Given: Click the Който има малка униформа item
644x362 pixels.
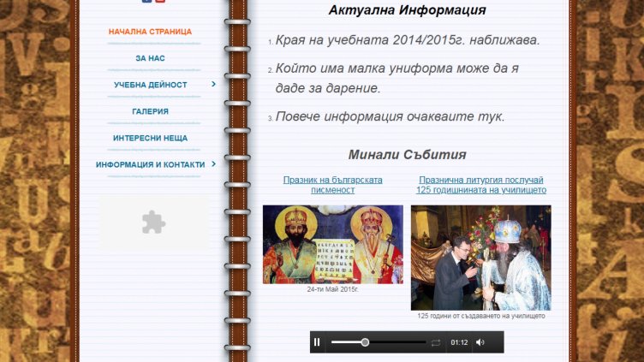Looking at the screenshot, I should pos(397,78).
